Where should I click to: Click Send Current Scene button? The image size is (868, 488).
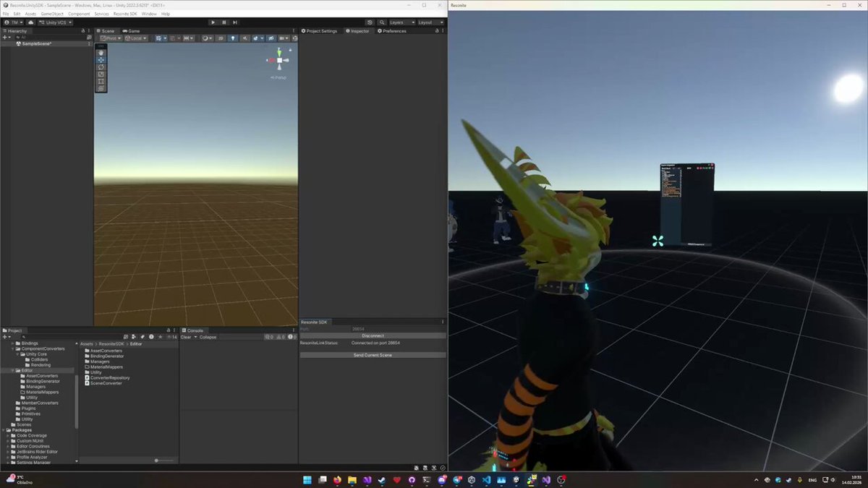coord(373,355)
